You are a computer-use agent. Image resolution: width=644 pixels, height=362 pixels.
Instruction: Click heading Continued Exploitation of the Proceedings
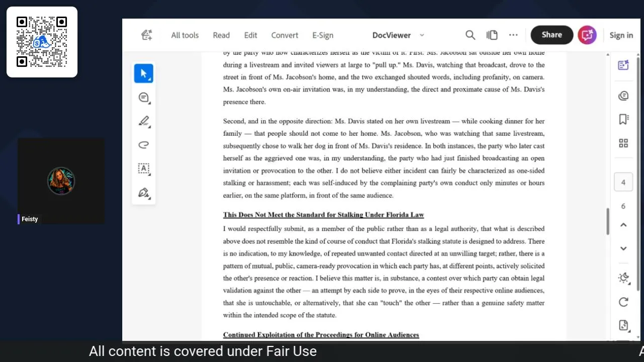[x=321, y=335]
